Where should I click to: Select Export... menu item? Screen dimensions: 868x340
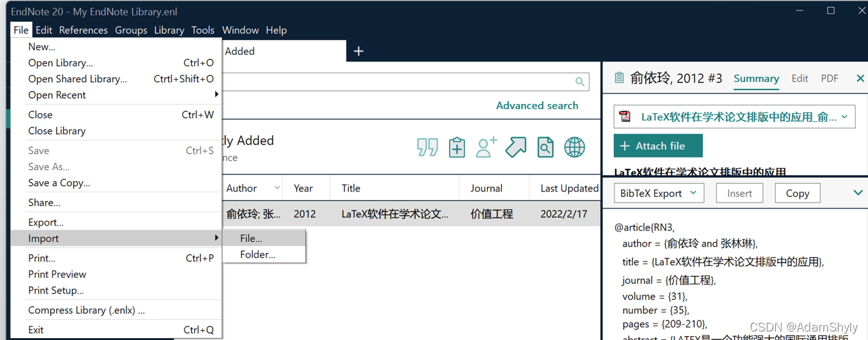(116, 222)
